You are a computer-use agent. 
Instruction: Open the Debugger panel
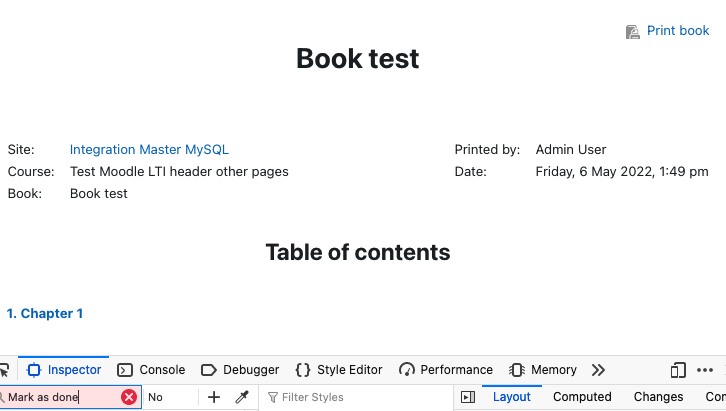(x=240, y=370)
